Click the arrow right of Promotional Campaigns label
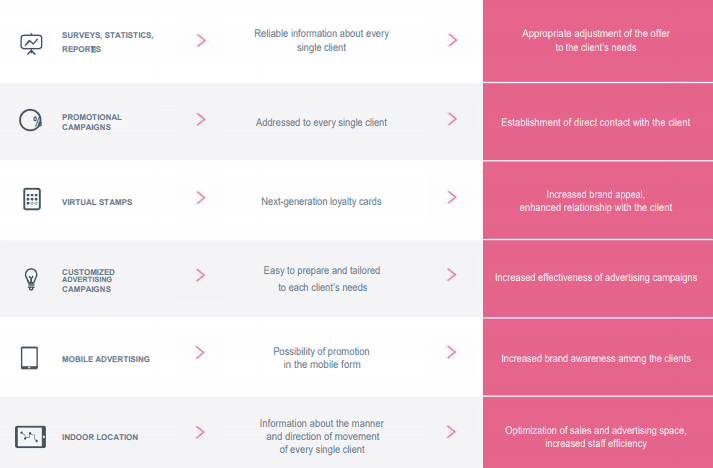 pyautogui.click(x=201, y=119)
